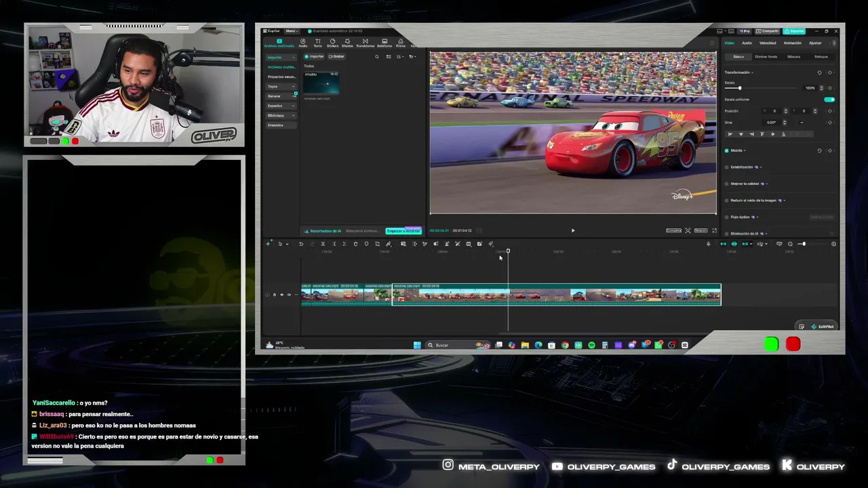Open the Audio media tab icon

[x=303, y=43]
